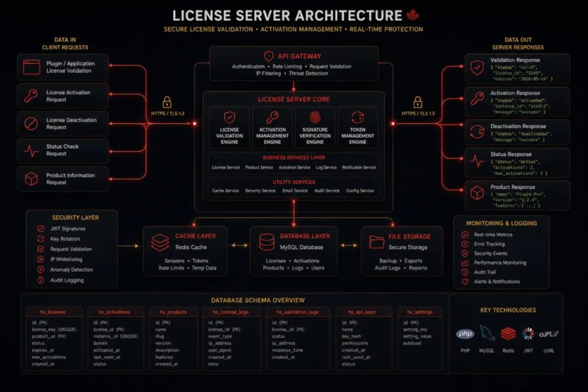The width and height of the screenshot is (588, 392).
Task: Click the Redis Cache text
Action: click(191, 247)
